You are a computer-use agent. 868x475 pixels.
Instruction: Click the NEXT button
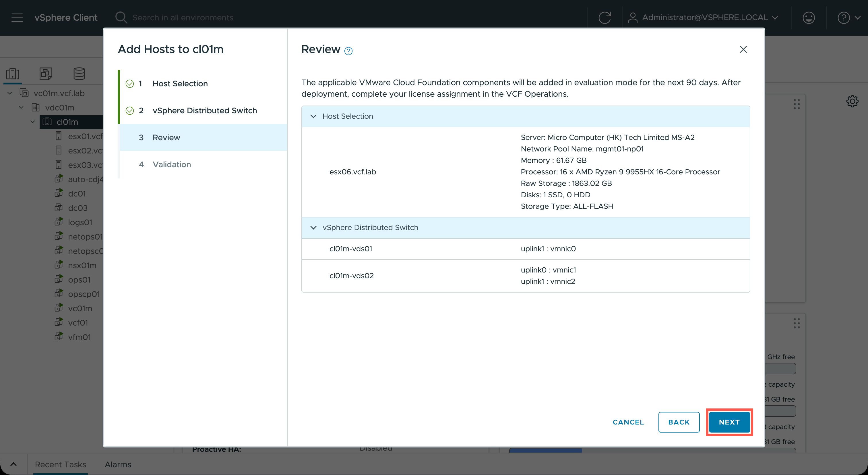(729, 422)
